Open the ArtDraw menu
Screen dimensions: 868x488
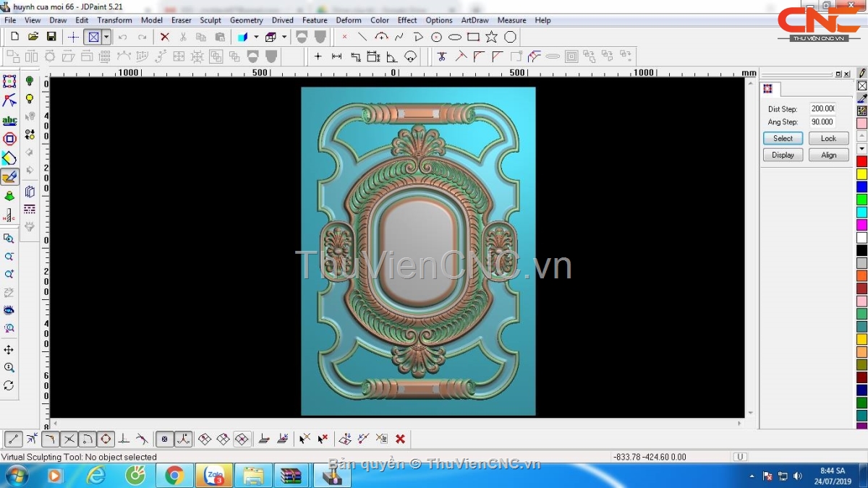(475, 20)
